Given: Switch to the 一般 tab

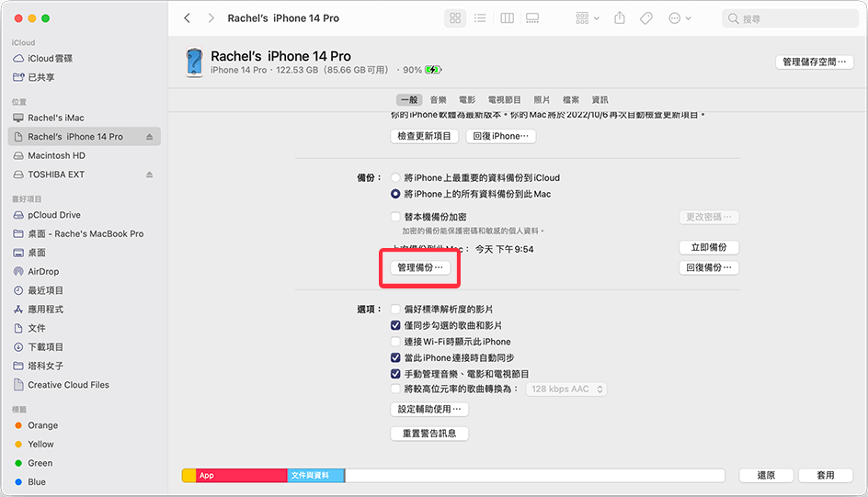Looking at the screenshot, I should click(409, 99).
